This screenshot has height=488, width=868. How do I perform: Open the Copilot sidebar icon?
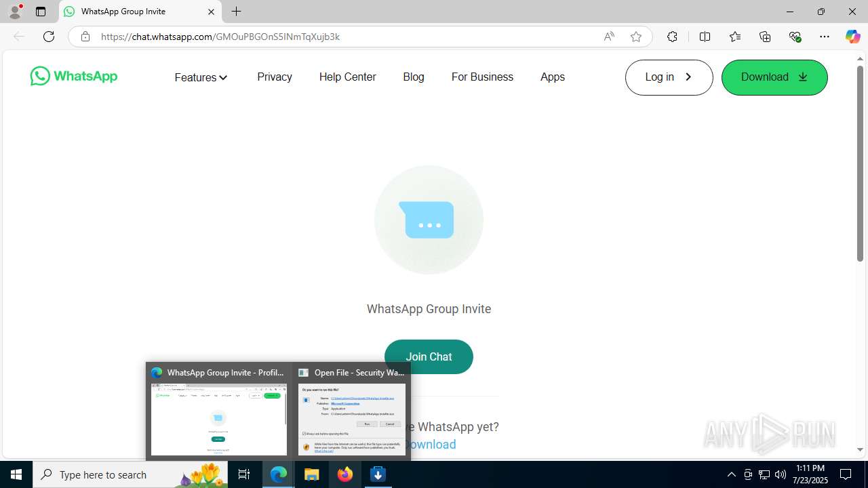point(852,37)
